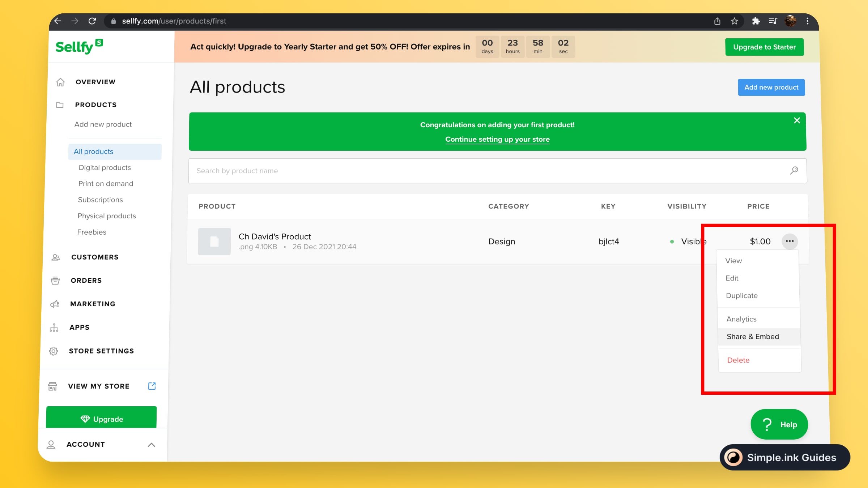Click the Account person icon
The width and height of the screenshot is (868, 488).
(x=51, y=445)
